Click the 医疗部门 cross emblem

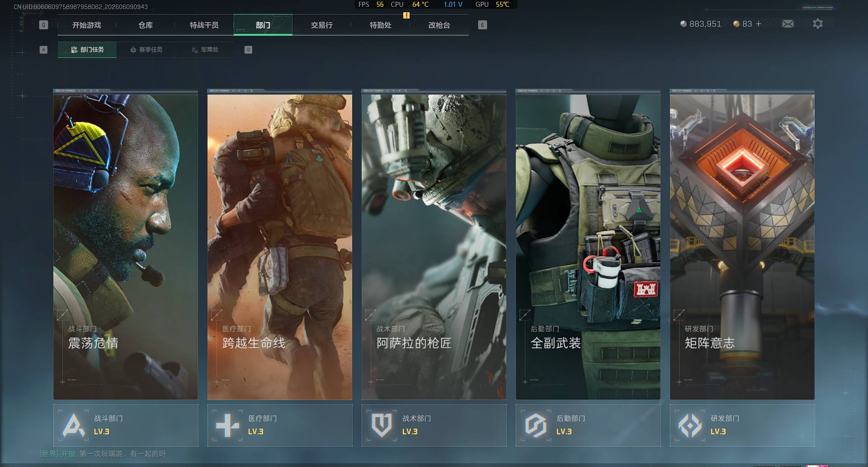pyautogui.click(x=227, y=425)
